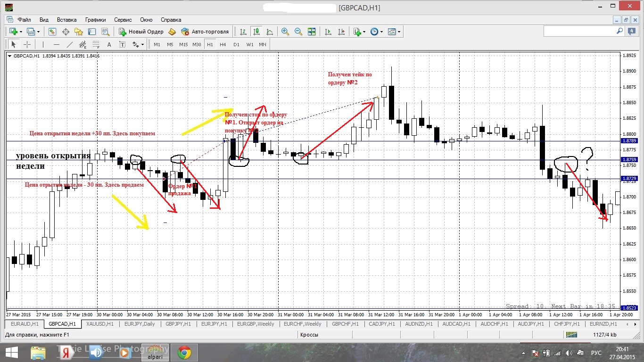644x362 pixels.
Task: Switch to the EURJPY,Daily chart tab
Action: tap(139, 324)
